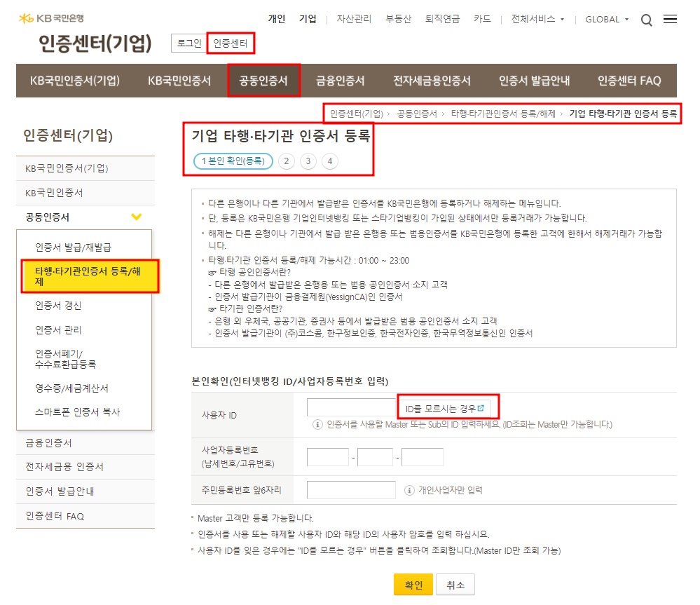Select KB국민인증서 in left sidebar
Image resolution: width=700 pixels, height=605 pixels.
click(85, 193)
